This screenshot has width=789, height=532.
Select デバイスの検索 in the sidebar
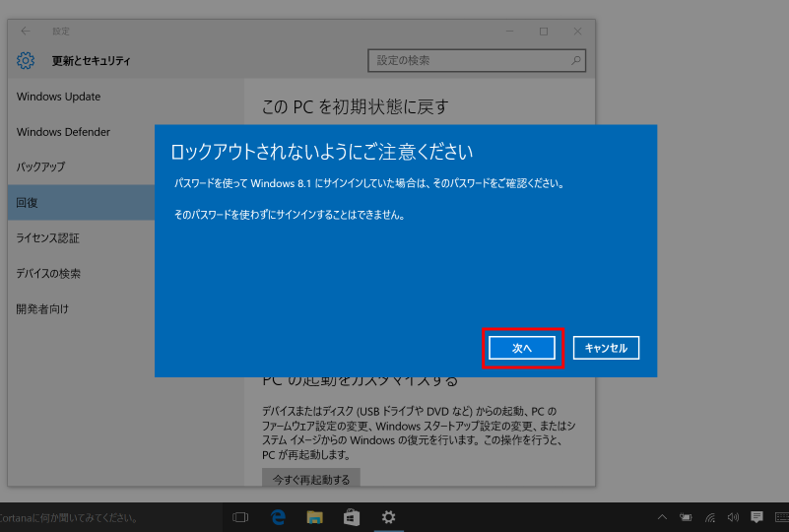pyautogui.click(x=48, y=273)
